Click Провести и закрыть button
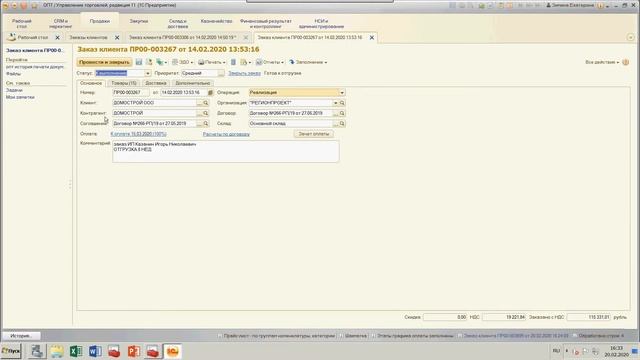 (104, 62)
